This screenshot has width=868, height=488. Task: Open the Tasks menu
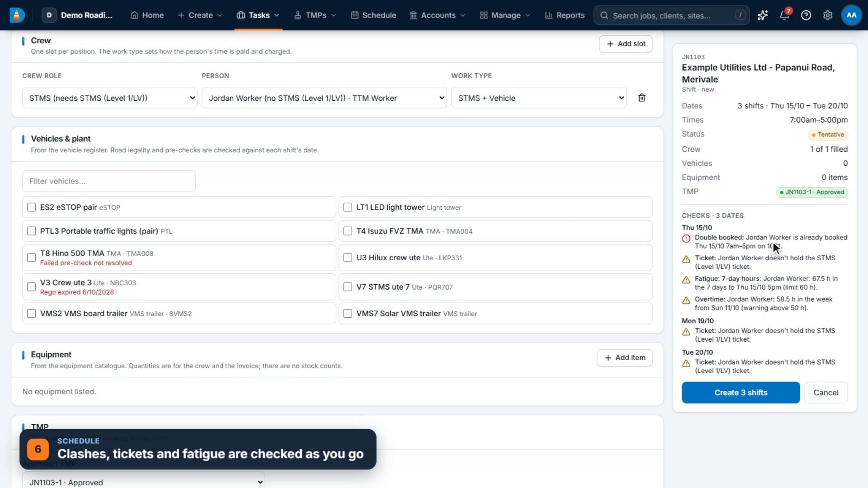pyautogui.click(x=258, y=15)
